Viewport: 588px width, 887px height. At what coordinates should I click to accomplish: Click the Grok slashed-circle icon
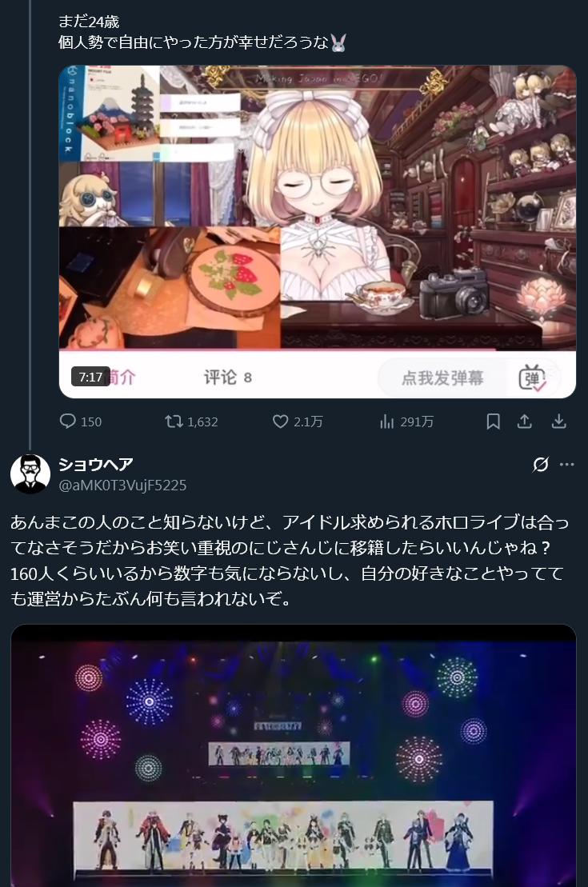coord(541,465)
